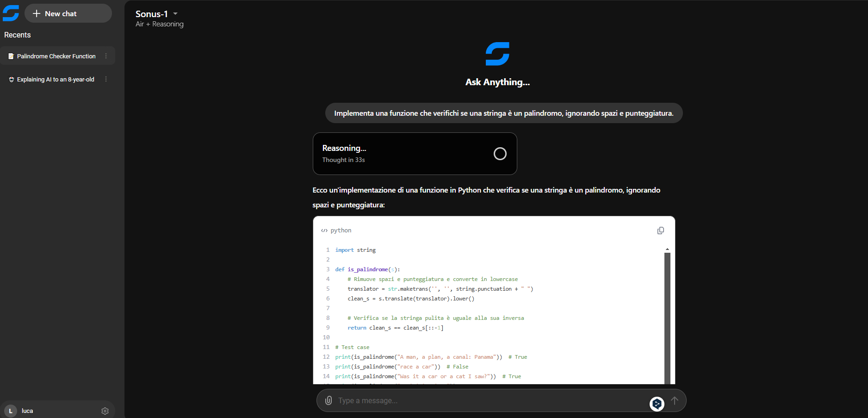Image resolution: width=868 pixels, height=418 pixels.
Task: Click the 'return clean_s == clean_s[::-1]' line
Action: point(396,328)
